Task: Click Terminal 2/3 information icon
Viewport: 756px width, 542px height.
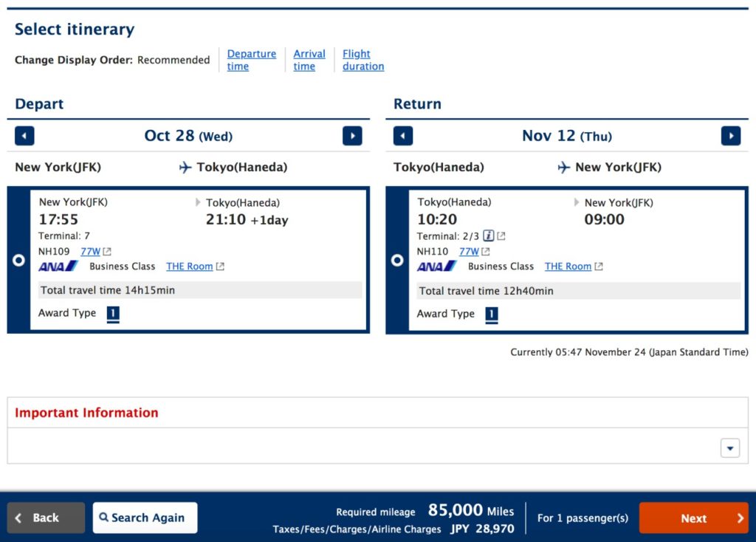Action: click(x=488, y=236)
